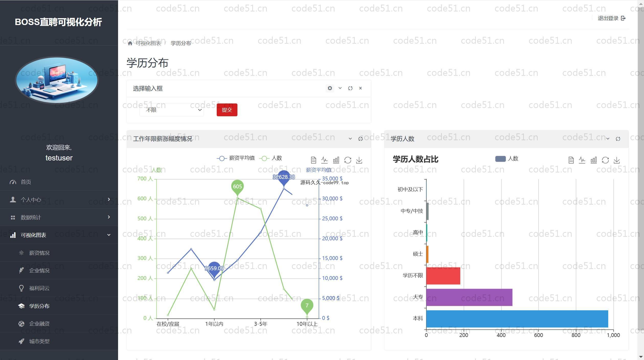Collapse the 工作年限薪涨幅度情况 panel
644x360 pixels.
pos(350,139)
